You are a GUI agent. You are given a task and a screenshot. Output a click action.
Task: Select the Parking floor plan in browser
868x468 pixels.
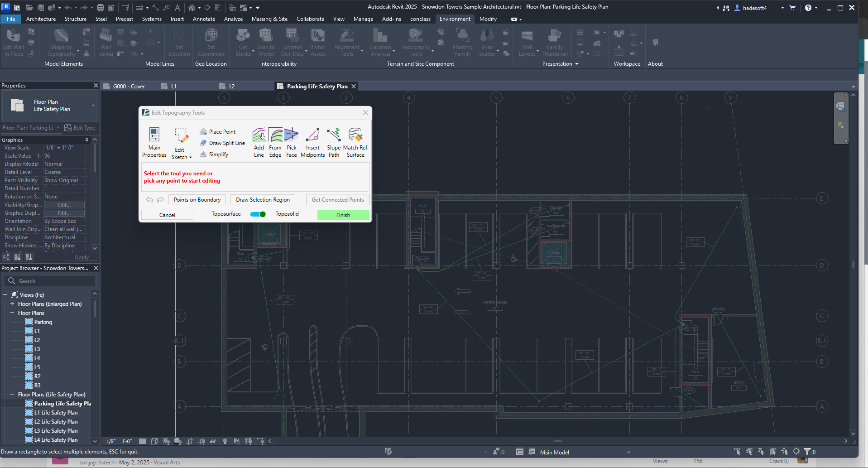(43, 322)
